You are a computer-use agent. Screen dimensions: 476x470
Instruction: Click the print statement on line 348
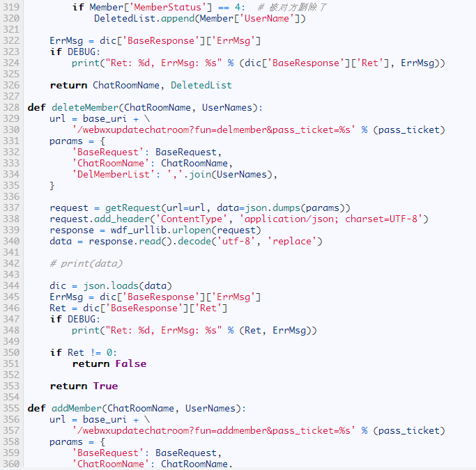pyautogui.click(x=194, y=331)
